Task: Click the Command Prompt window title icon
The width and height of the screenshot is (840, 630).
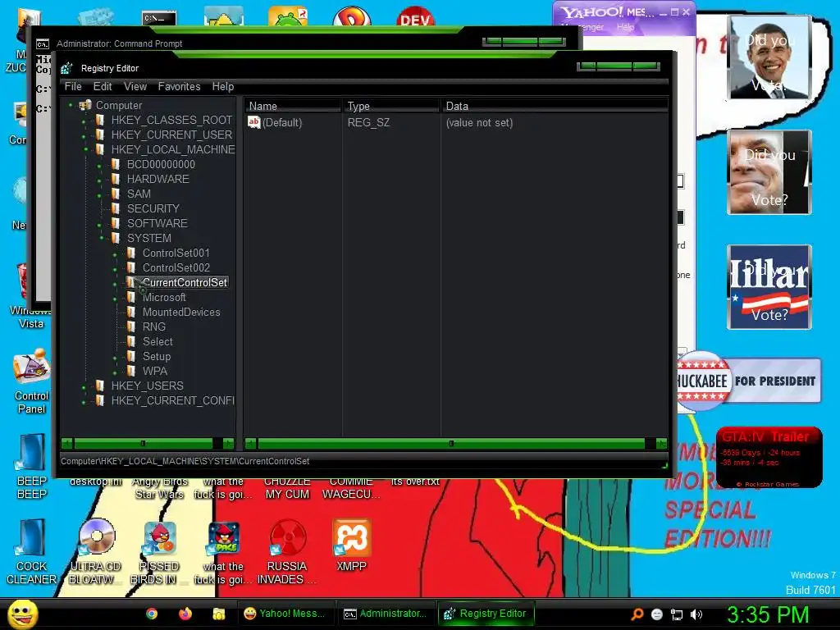Action: tap(43, 43)
